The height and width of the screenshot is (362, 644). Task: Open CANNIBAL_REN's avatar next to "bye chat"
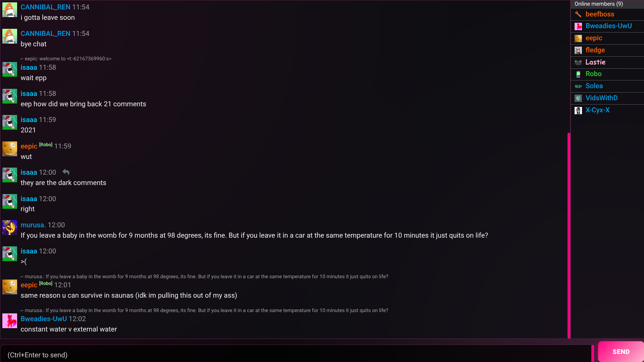pyautogui.click(x=10, y=36)
